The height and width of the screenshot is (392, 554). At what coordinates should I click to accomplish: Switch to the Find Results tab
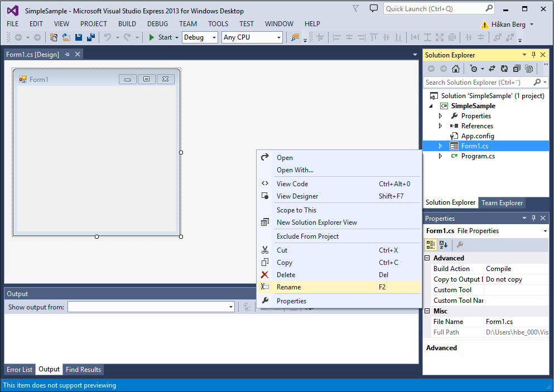(x=83, y=369)
